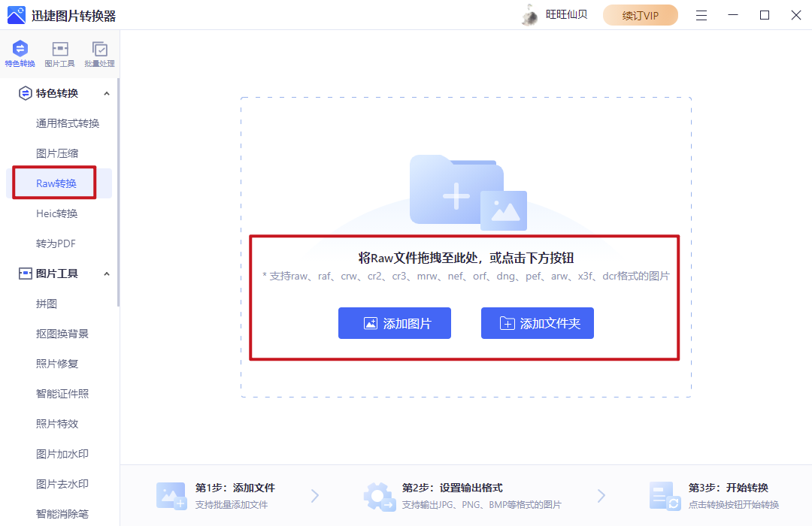
Task: Click the 迅捷图片转换器 app logo
Action: pos(16,14)
